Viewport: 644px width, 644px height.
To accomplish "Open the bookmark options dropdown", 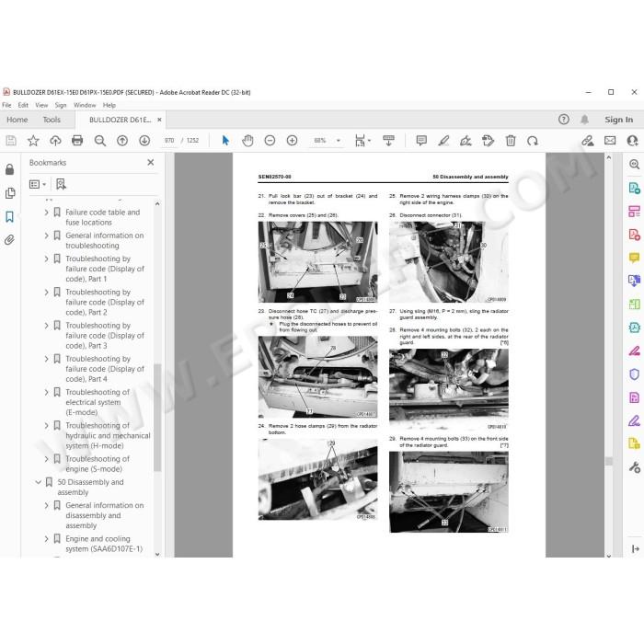I will coord(38,184).
